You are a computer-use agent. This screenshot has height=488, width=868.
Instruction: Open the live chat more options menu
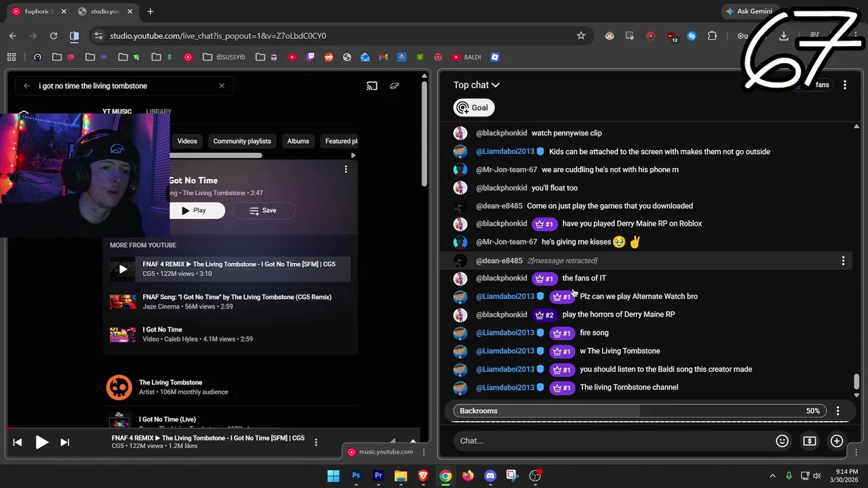coord(845,85)
